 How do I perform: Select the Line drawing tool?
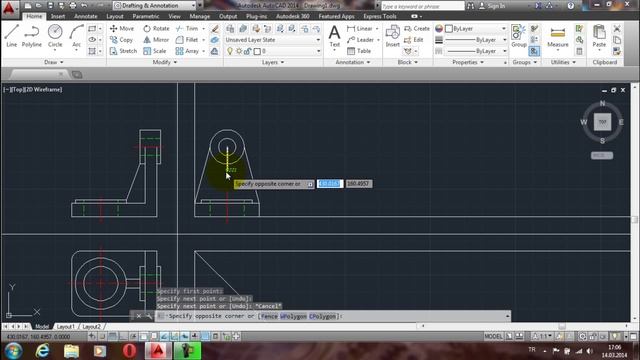(11, 36)
